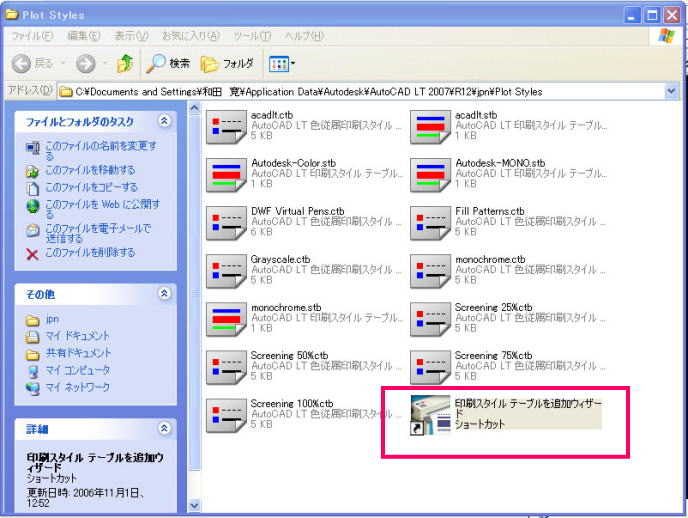Open 共有ドキュメント link

79,353
